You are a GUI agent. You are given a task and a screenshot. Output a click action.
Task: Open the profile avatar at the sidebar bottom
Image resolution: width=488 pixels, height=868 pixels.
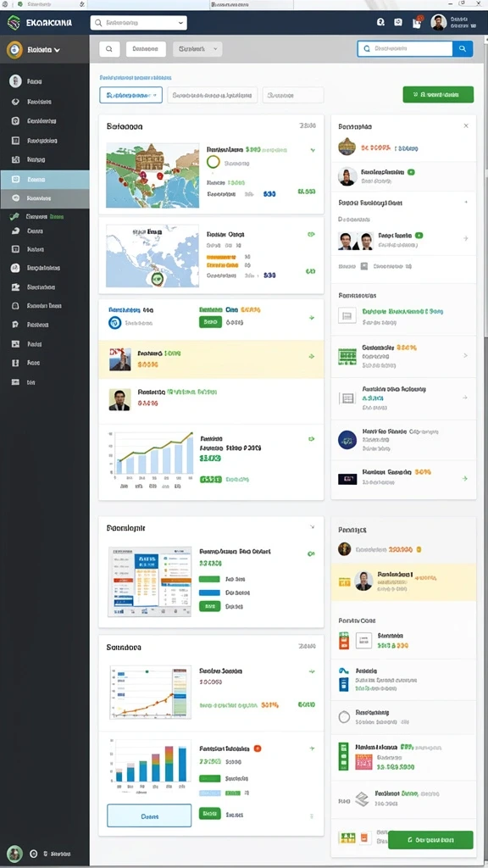[x=15, y=853]
